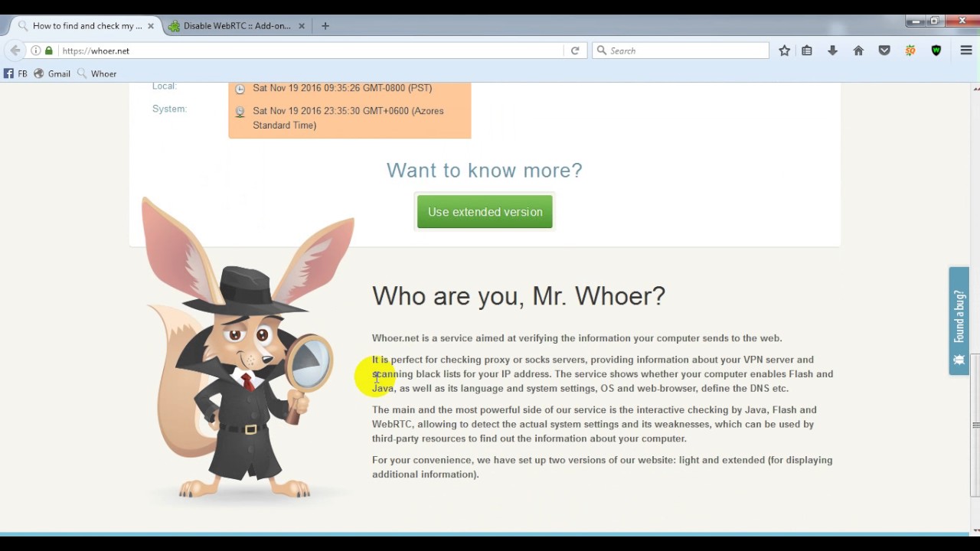Open the downloads arrow icon

point(833,51)
